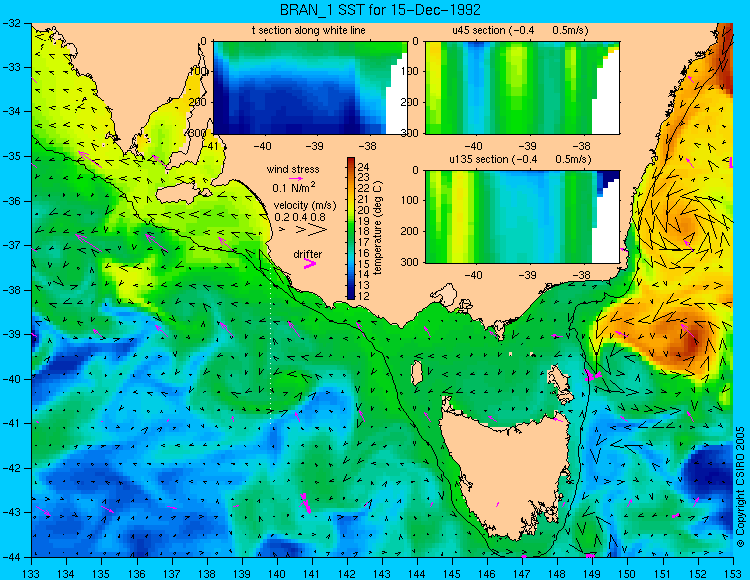
Task: Click the "velocity (m/s)" legend label
Action: (x=305, y=205)
